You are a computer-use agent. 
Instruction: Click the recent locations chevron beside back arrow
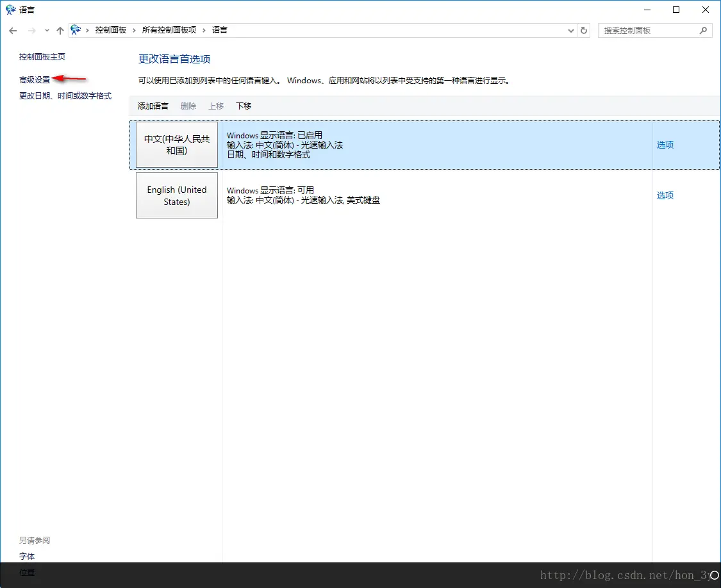point(46,30)
